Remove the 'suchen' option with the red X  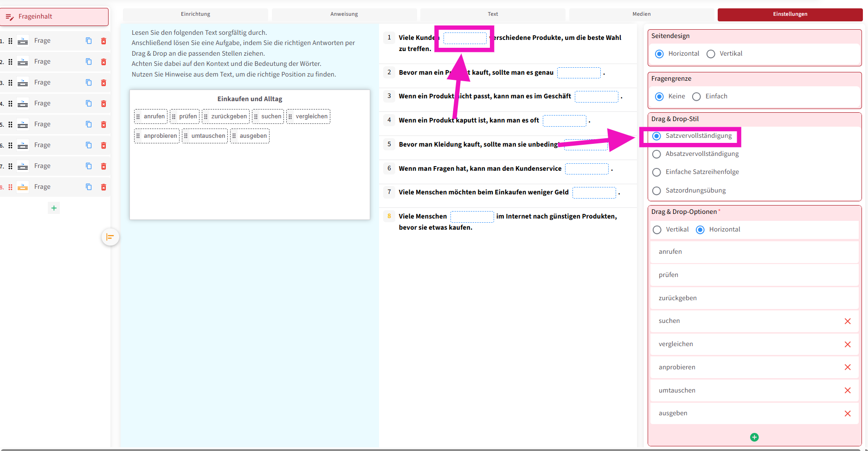847,321
